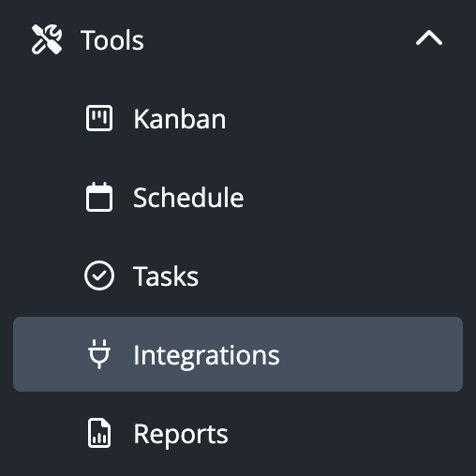The height and width of the screenshot is (476, 476).
Task: Click the word Kanban in the sidebar
Action: (180, 119)
